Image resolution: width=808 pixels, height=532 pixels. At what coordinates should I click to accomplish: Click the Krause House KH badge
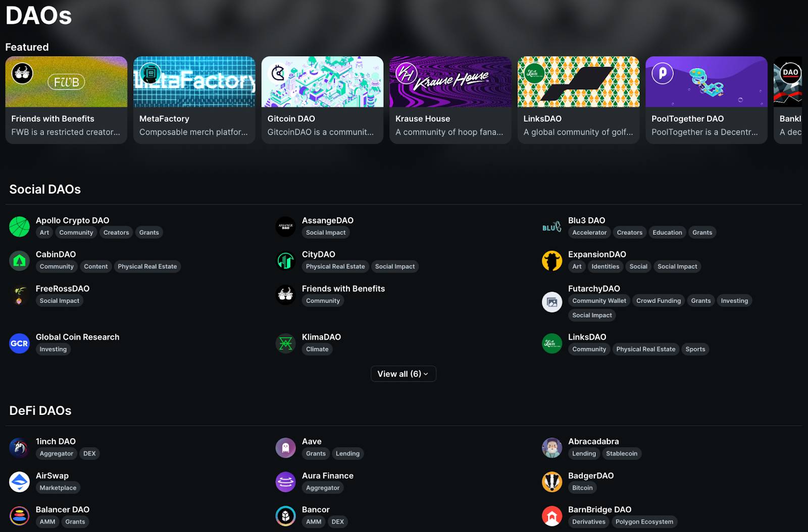(x=407, y=74)
